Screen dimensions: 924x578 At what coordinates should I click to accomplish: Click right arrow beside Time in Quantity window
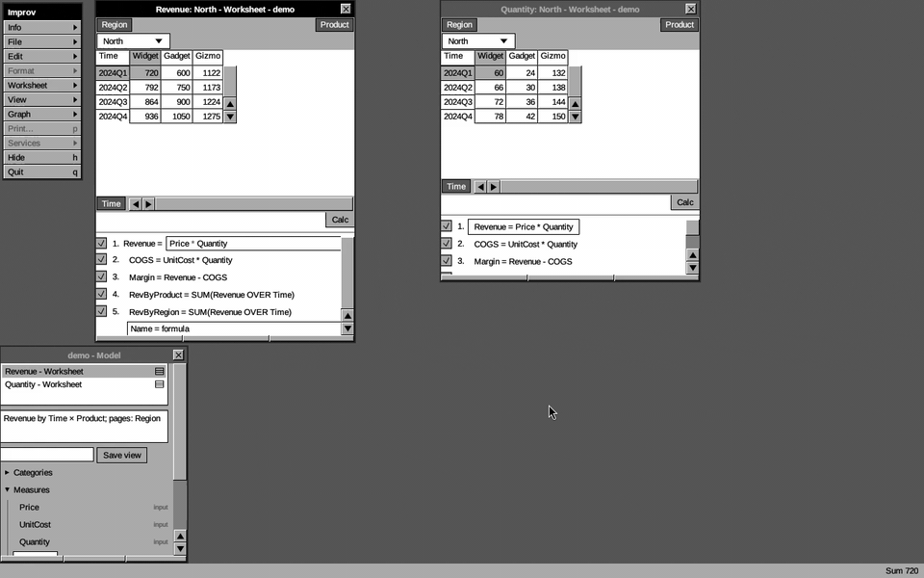(494, 187)
